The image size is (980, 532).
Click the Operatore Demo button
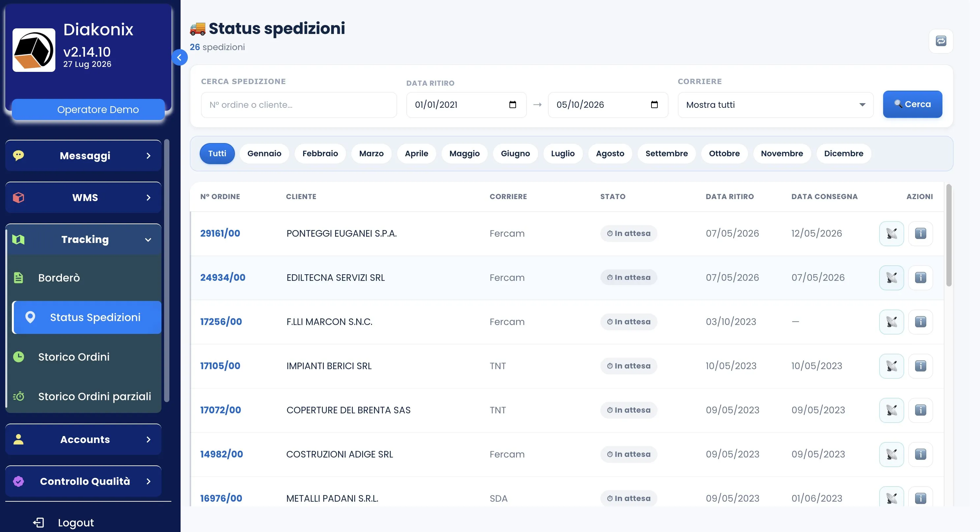pos(88,109)
